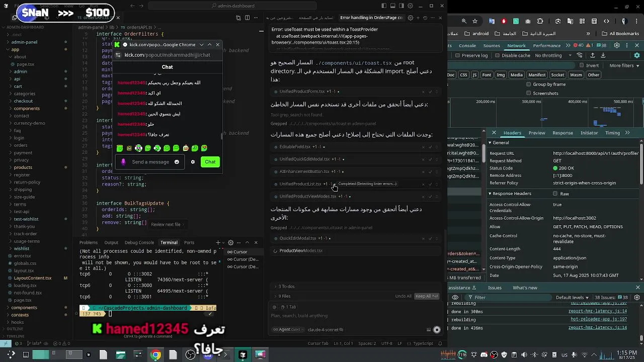Open Discord tray icon

point(484,354)
